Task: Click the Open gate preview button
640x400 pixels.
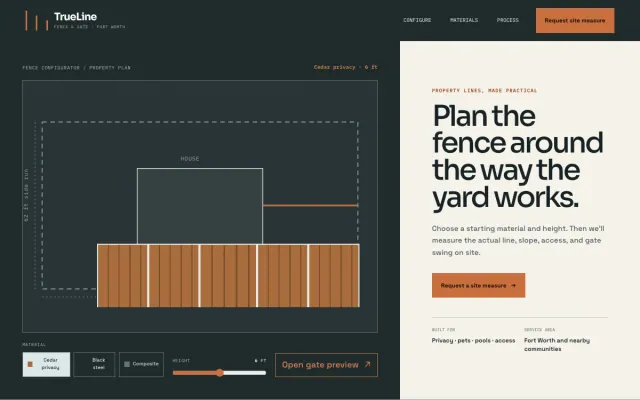Action: pos(326,365)
